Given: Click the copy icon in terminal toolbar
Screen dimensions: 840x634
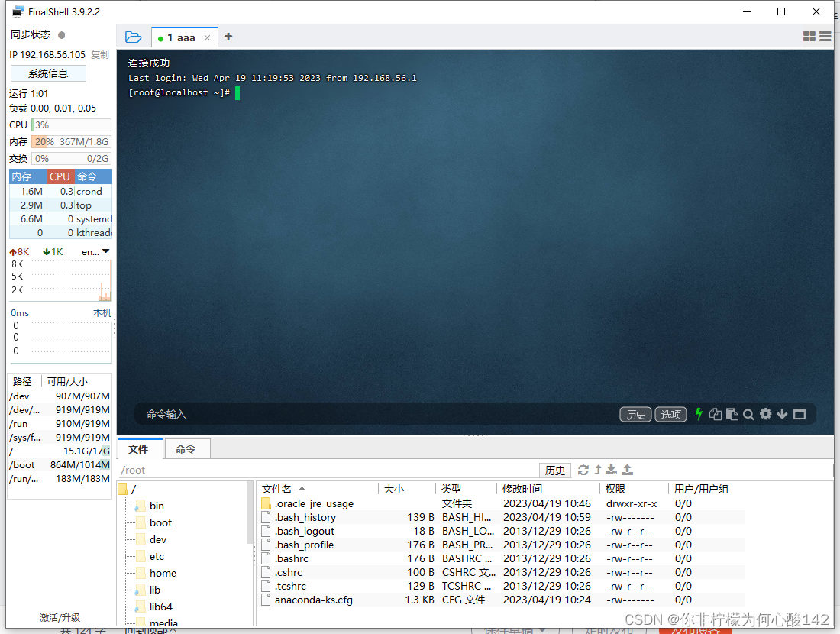Looking at the screenshot, I should (x=716, y=414).
